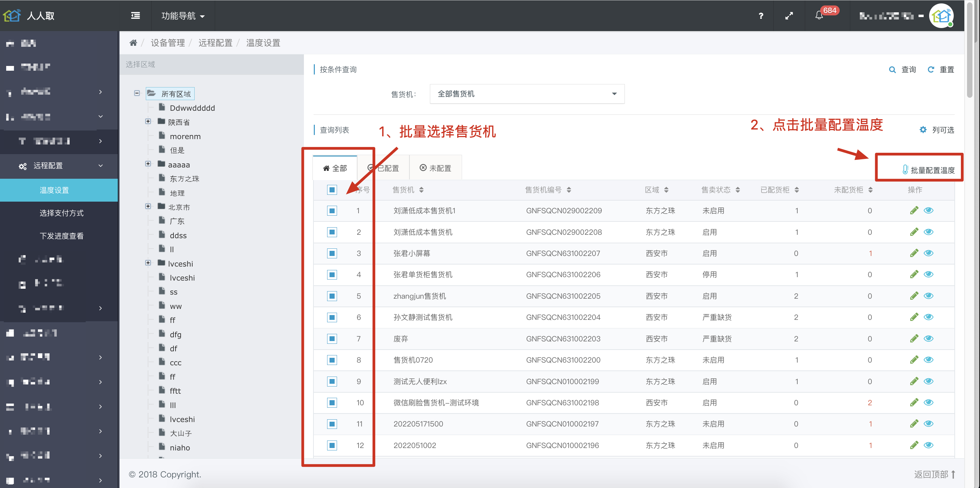Open the 功能导航 menu
The image size is (980, 488).
[x=183, y=16]
